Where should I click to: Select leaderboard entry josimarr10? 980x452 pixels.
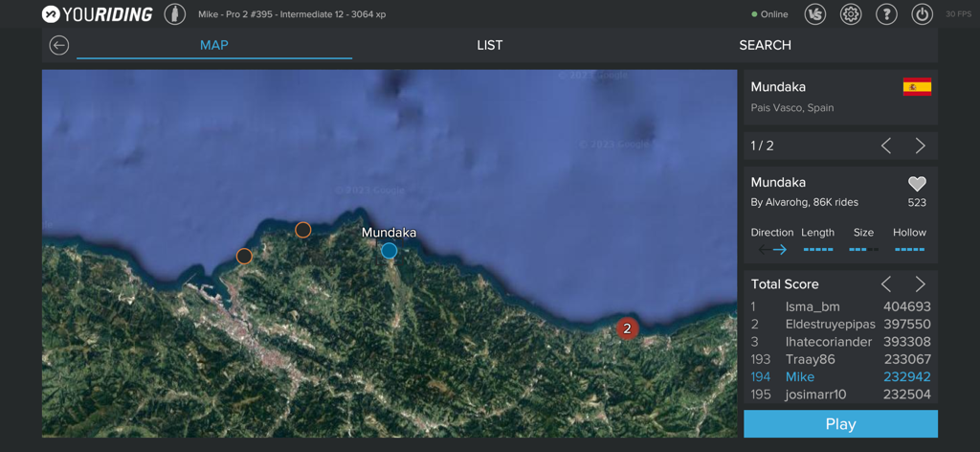pos(840,395)
